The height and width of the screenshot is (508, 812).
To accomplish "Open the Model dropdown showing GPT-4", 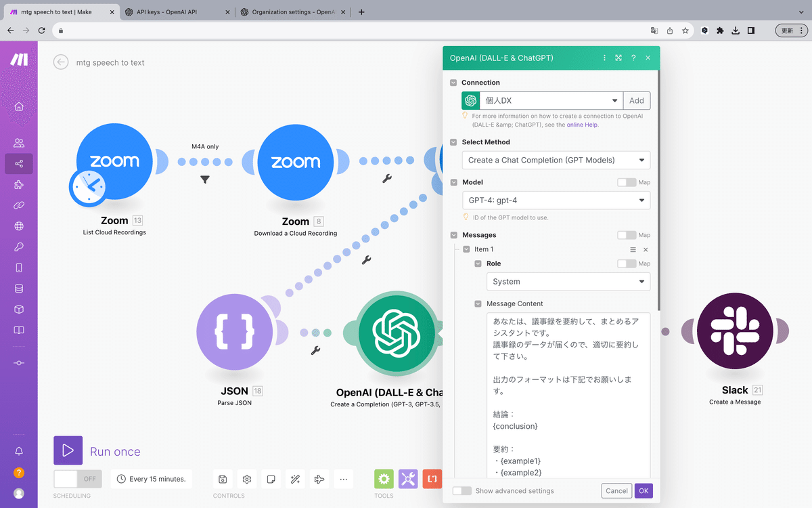I will [x=556, y=200].
